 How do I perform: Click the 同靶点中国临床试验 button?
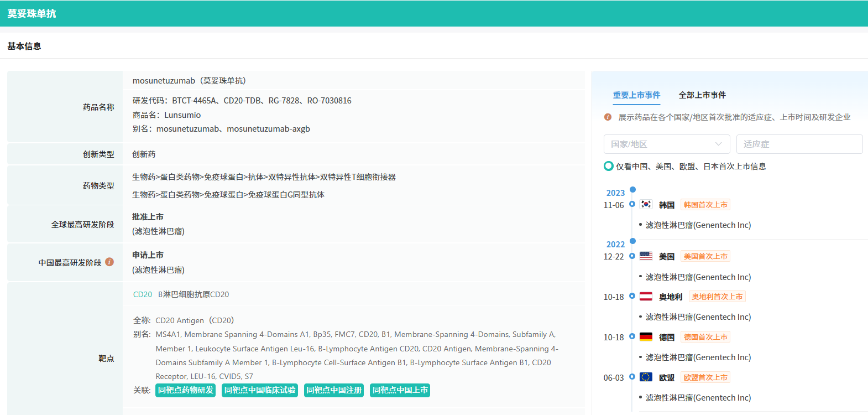(260, 390)
